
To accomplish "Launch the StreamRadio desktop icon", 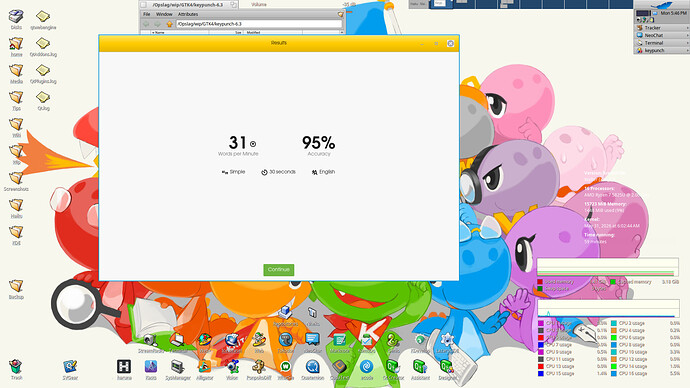I will click(x=151, y=340).
